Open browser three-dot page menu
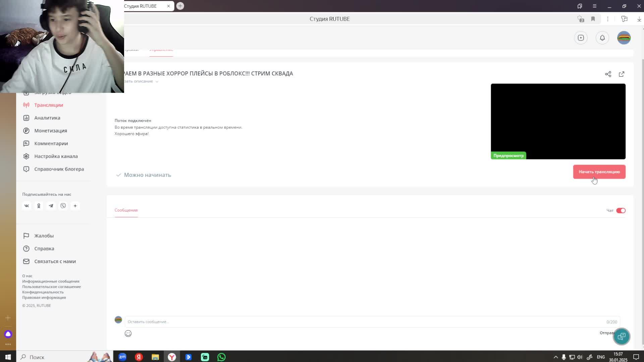 point(608,19)
